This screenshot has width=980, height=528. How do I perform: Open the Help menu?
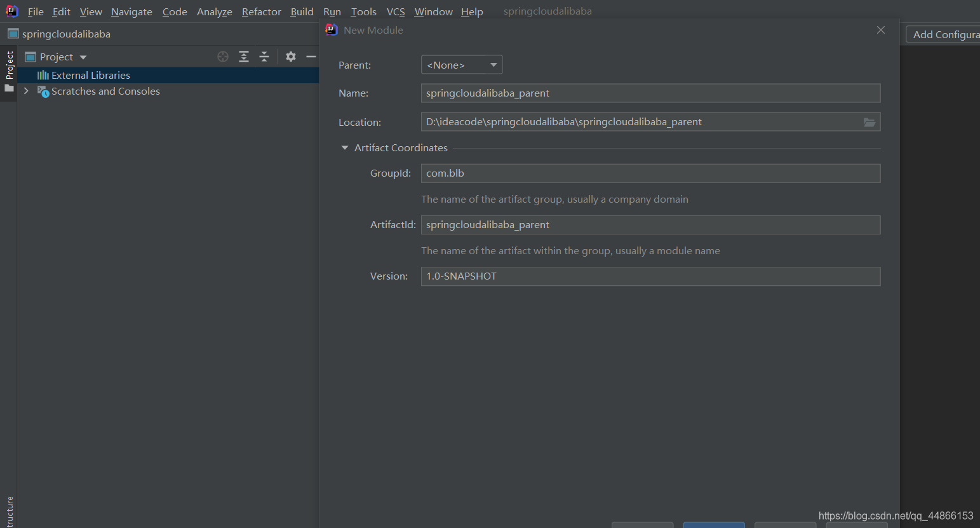tap(472, 11)
